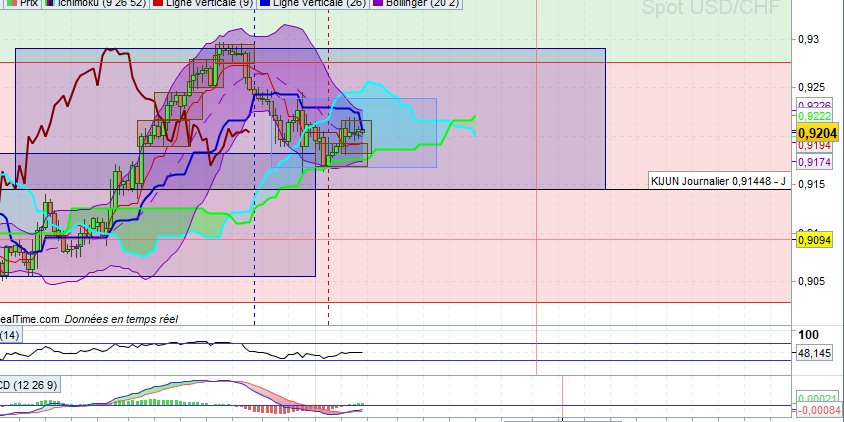The image size is (844, 422).
Task: Select the purple 0,9226 upper band tag
Action: pyautogui.click(x=817, y=105)
